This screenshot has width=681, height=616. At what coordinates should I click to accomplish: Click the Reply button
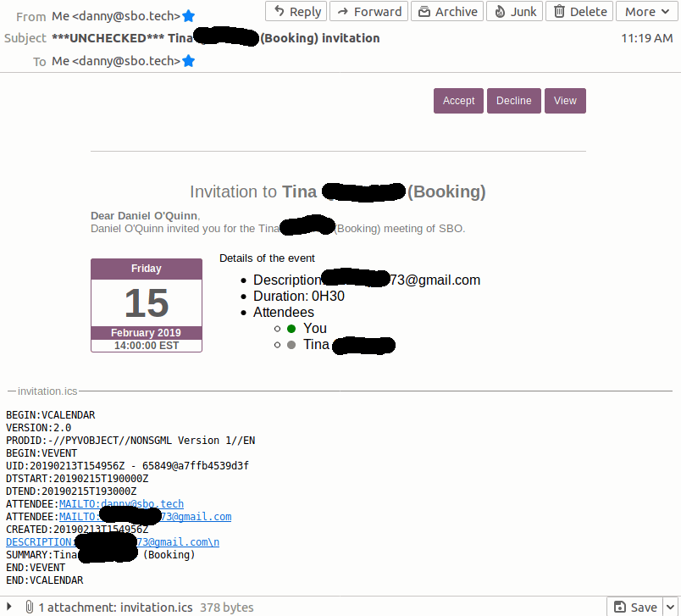tap(296, 12)
